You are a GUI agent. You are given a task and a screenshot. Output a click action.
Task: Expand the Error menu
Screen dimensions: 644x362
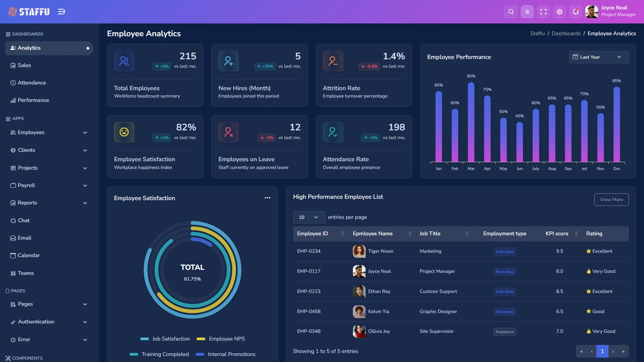[x=49, y=340]
